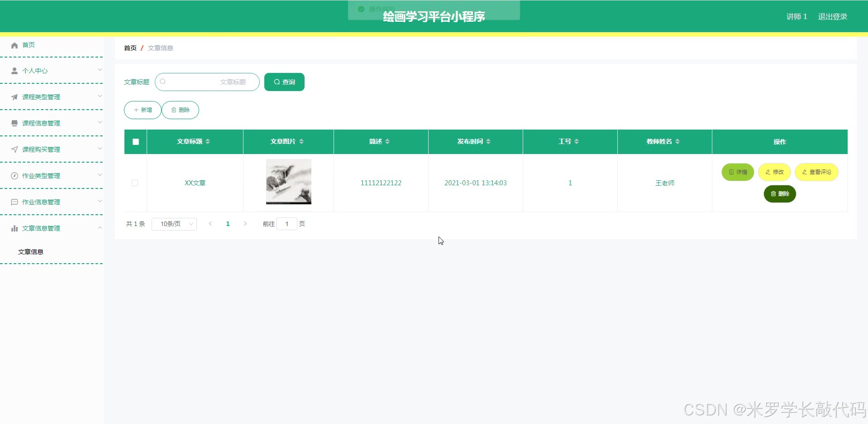Click the page number input beside 前往
The width and height of the screenshot is (868, 424).
click(287, 224)
